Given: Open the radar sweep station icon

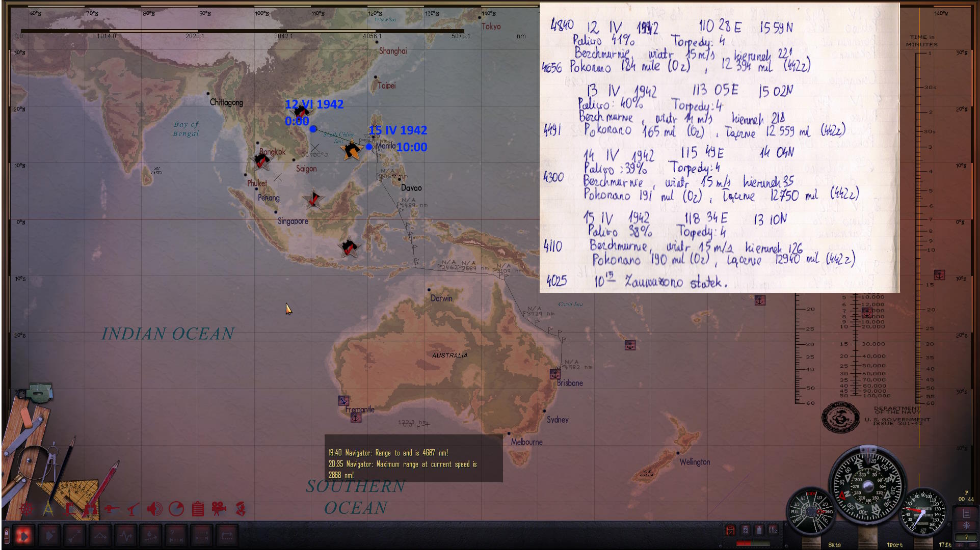Looking at the screenshot, I should [x=176, y=509].
